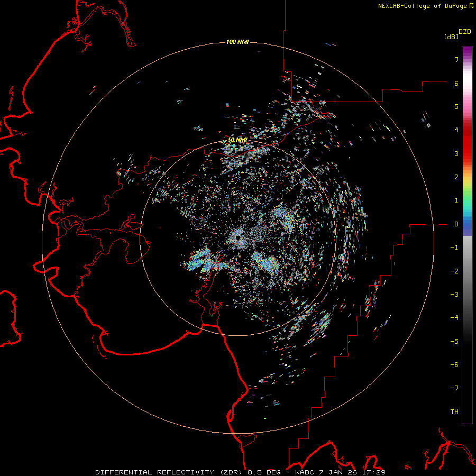Click the -2 dB scale value
The image size is (476, 476).
(x=454, y=271)
